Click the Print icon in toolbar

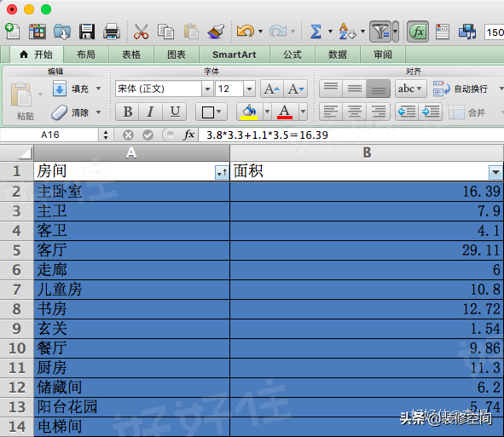[x=112, y=32]
